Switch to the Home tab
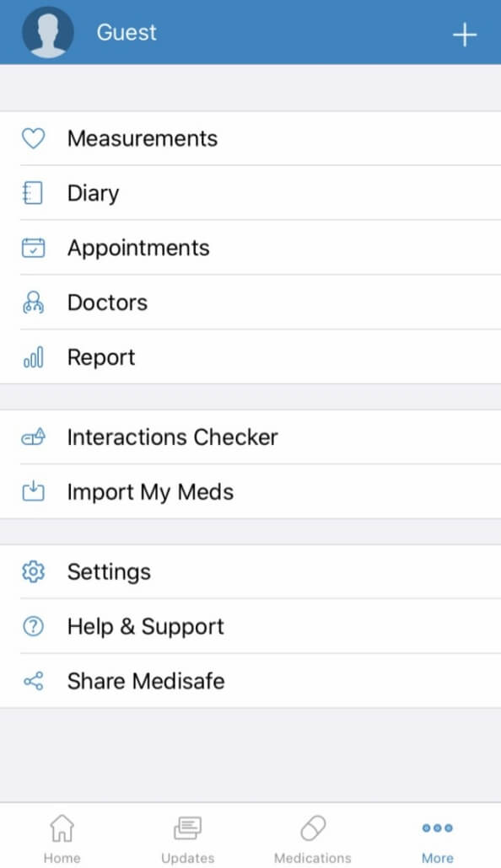 point(62,839)
